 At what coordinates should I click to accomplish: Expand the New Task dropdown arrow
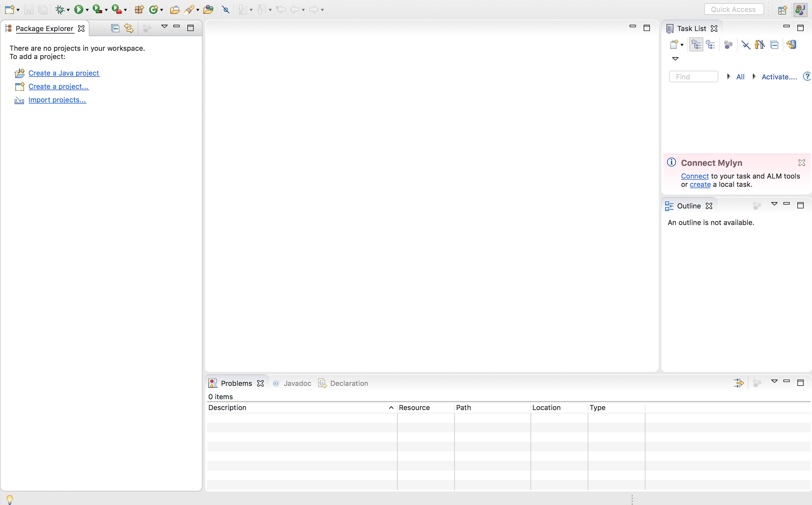(682, 45)
